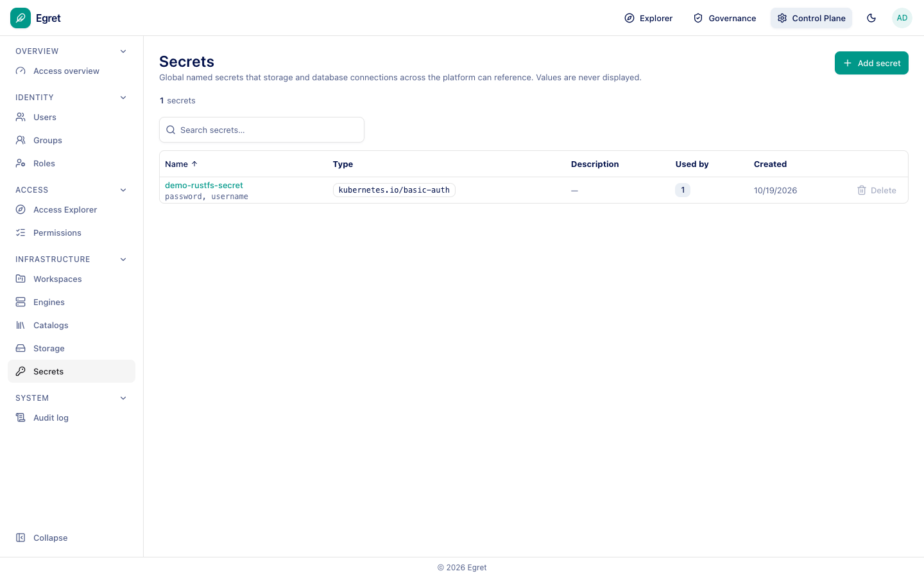Screen dimensions: 924x578
Task: Click the "password, username" keys text
Action: pyautogui.click(x=207, y=197)
